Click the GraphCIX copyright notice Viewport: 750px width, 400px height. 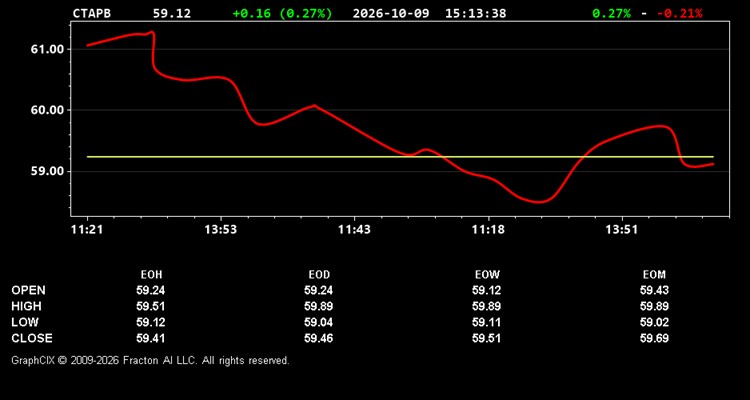150,360
